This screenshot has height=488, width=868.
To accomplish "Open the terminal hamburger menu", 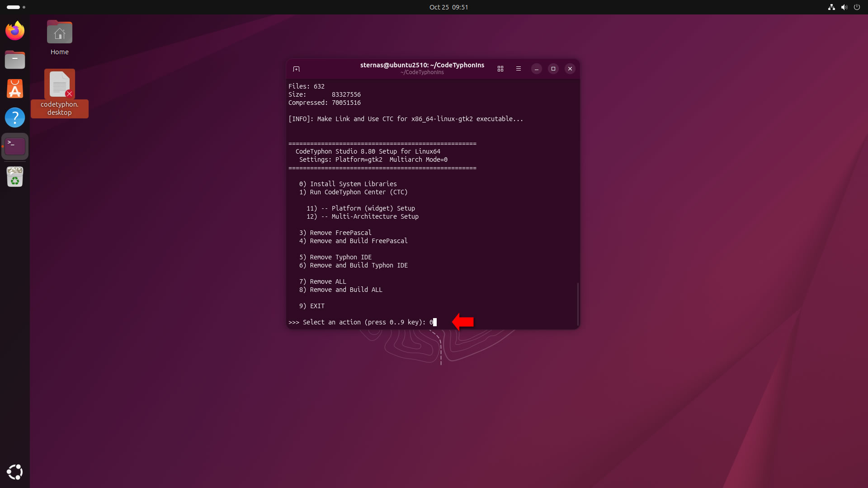I will (519, 69).
